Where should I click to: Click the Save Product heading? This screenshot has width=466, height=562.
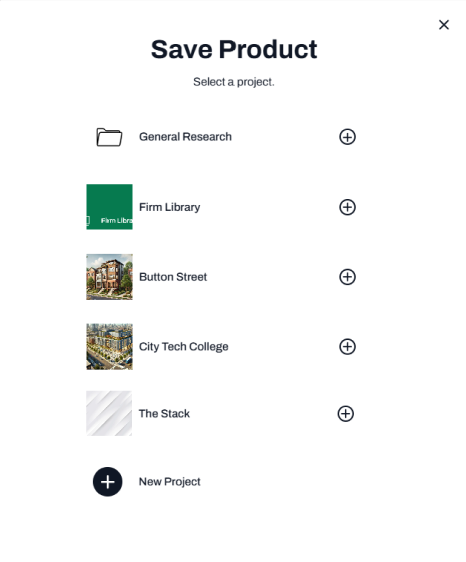pos(234,49)
